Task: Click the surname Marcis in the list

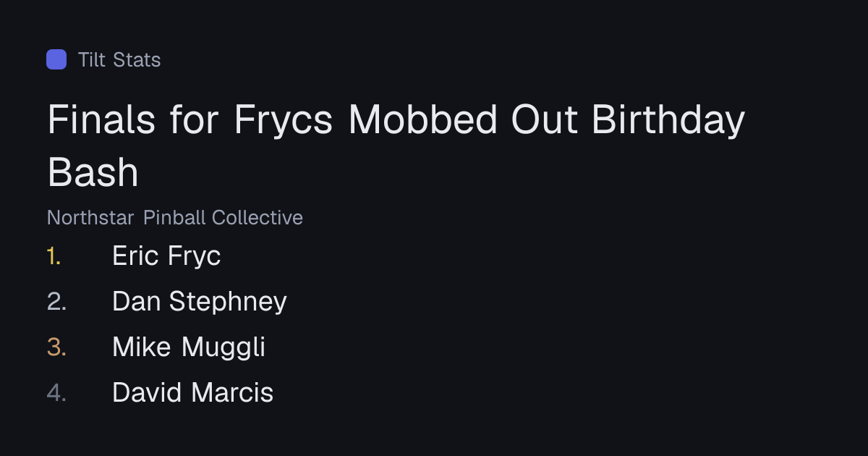Action: pos(233,392)
